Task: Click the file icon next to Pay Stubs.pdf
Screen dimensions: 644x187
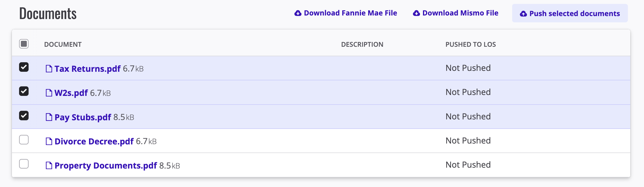Action: point(49,117)
